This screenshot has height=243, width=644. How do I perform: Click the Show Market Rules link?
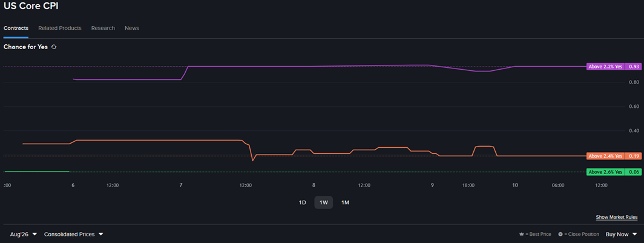(617, 217)
